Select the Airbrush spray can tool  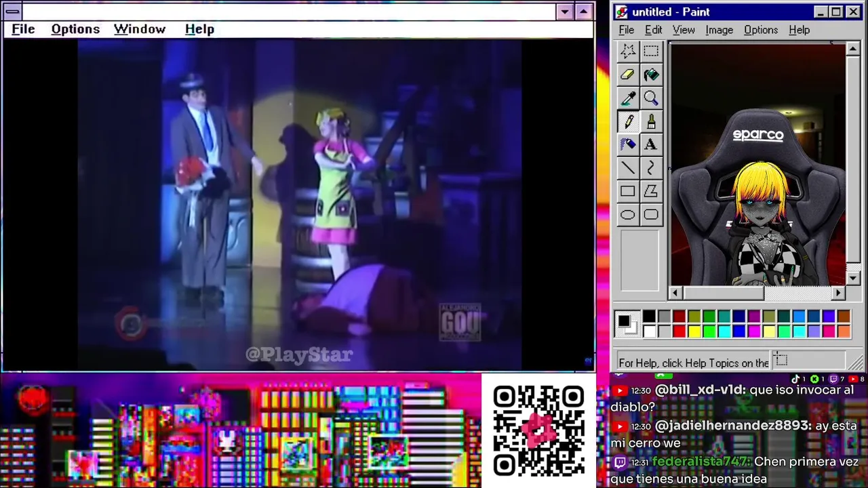(x=628, y=144)
